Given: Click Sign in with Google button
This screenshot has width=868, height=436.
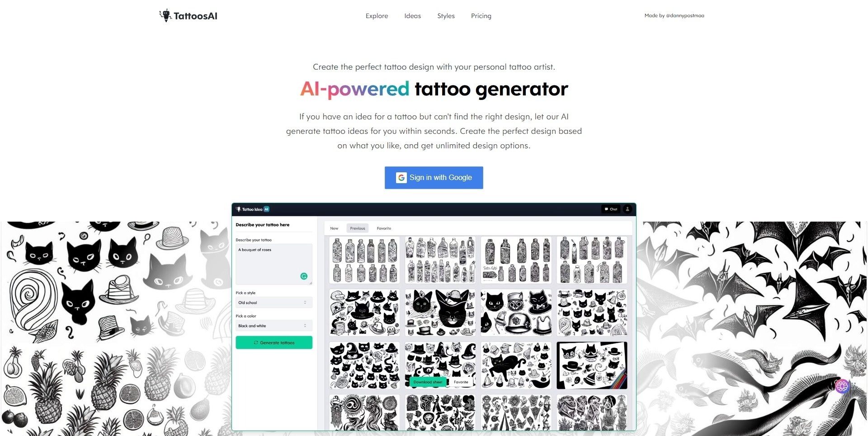Looking at the screenshot, I should point(434,178).
